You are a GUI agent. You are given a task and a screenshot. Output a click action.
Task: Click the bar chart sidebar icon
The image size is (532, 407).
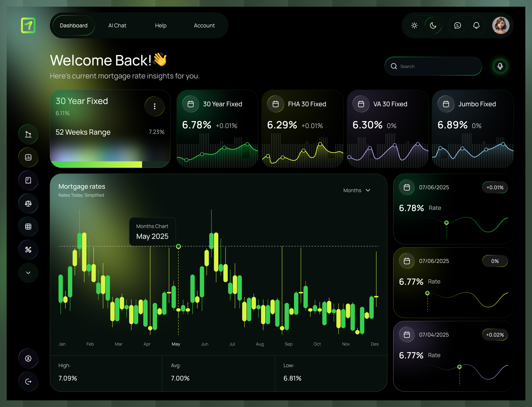click(28, 157)
